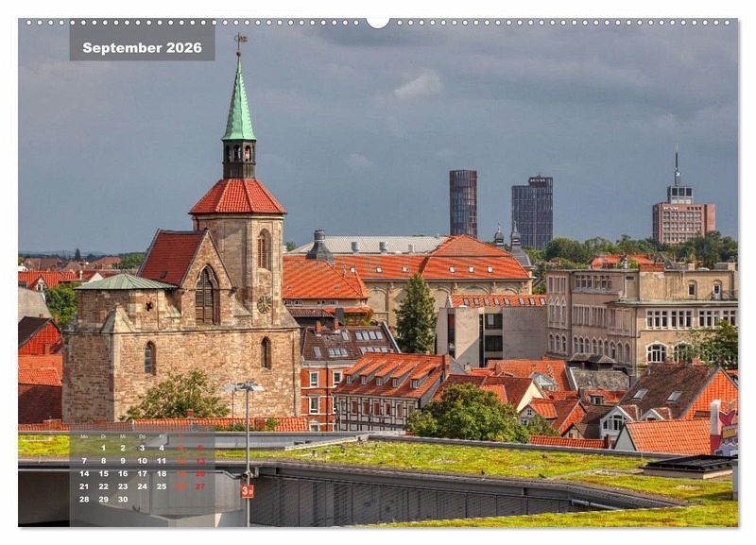Click the red 3 sign on pole
Viewport: 756px width, 545px height.
coord(248,491)
